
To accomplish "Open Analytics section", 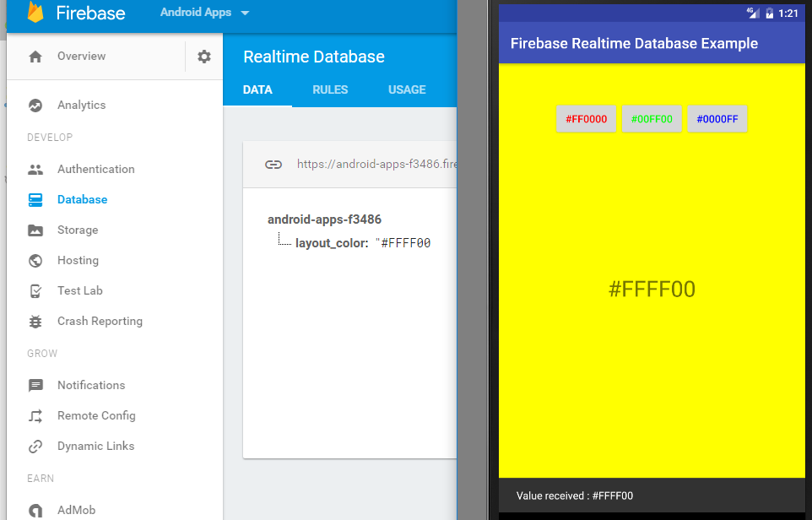I will [x=81, y=105].
